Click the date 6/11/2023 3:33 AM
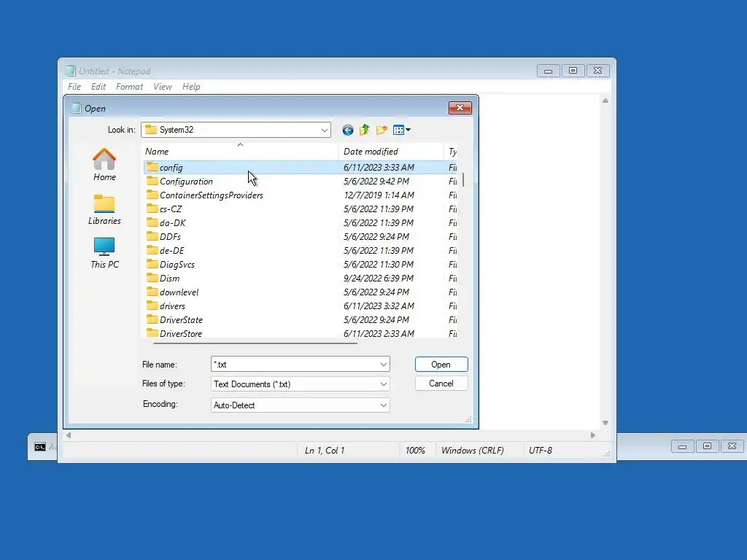The image size is (747, 560). (379, 167)
